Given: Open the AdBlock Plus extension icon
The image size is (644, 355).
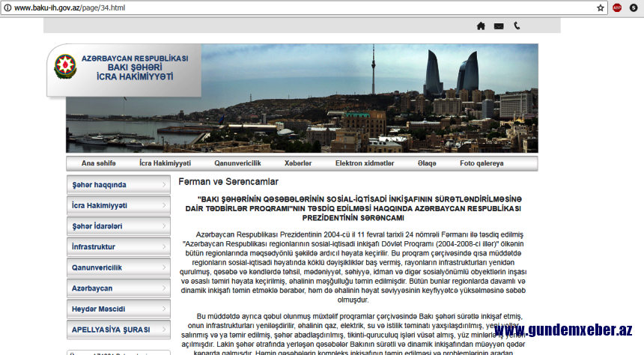Looking at the screenshot, I should 616,7.
